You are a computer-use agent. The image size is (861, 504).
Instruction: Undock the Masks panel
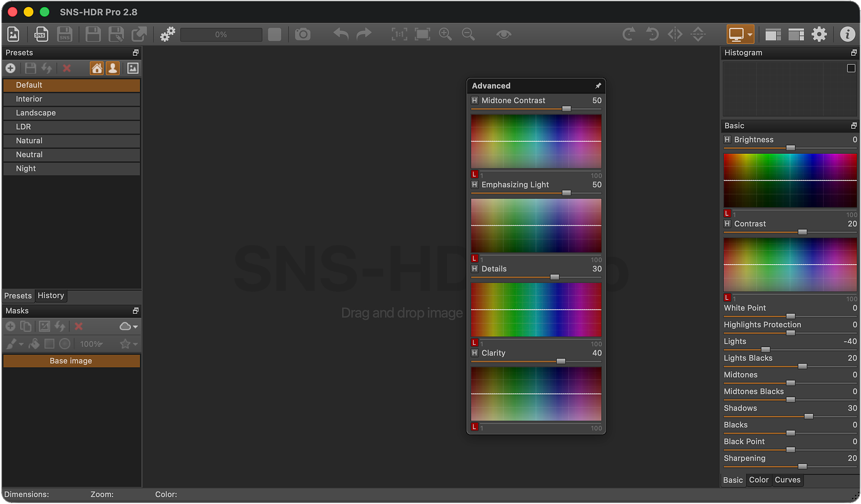tap(135, 311)
